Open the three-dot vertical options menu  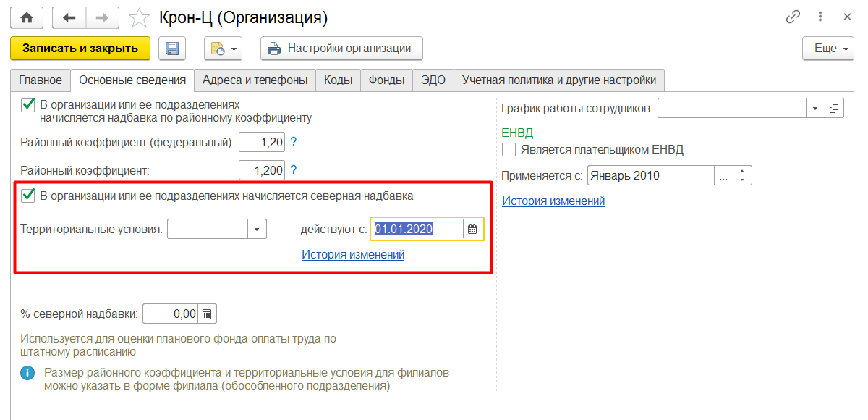(820, 17)
